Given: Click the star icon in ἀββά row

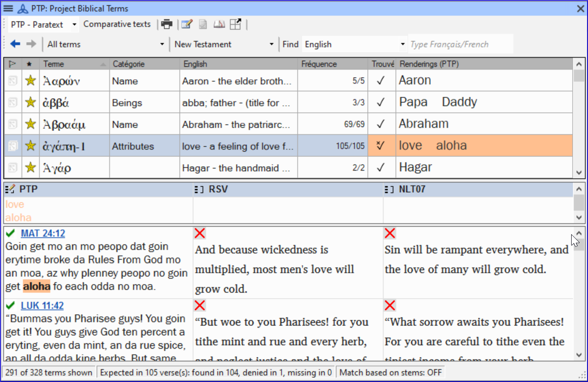Looking at the screenshot, I should [x=30, y=102].
